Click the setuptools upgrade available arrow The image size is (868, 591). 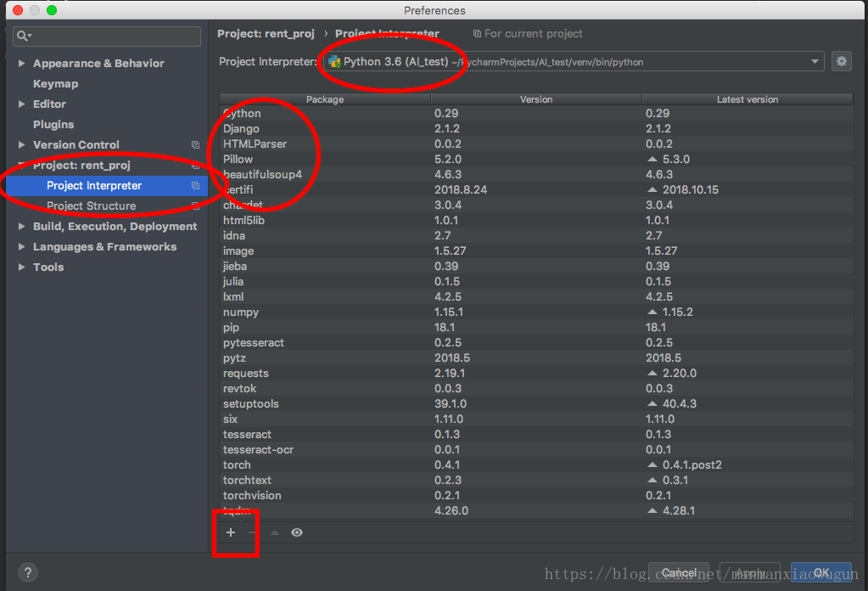point(652,404)
